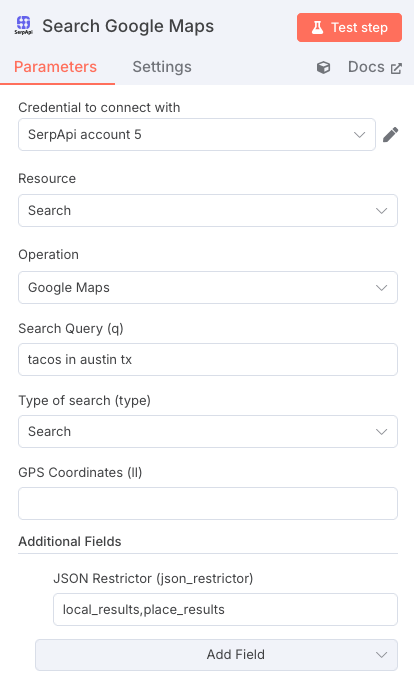Edit credential with the pencil icon
This screenshot has height=686, width=414.
[390, 134]
